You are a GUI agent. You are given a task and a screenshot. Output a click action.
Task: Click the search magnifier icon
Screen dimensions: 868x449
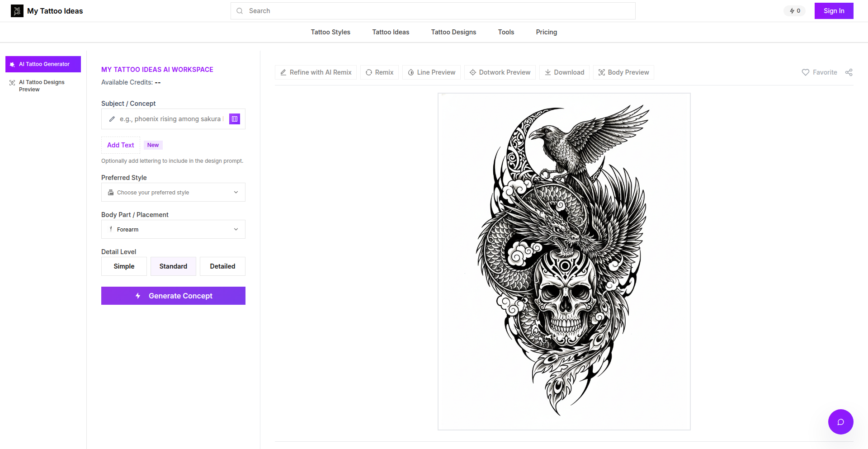(240, 11)
